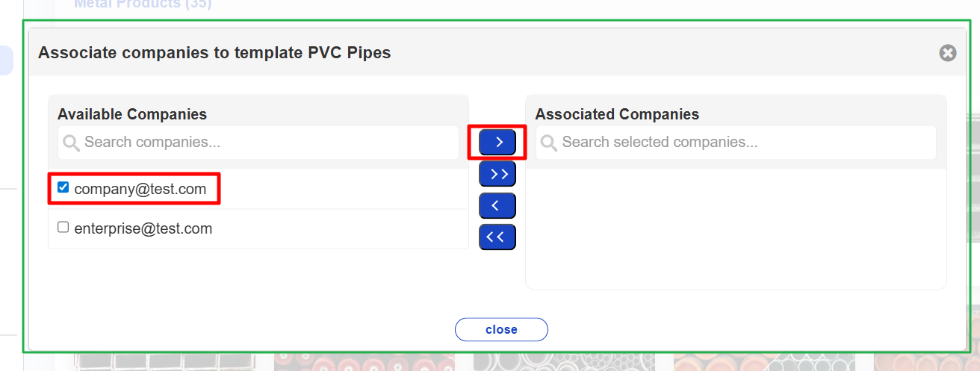Move selected company to Associated Companies
This screenshot has width=980, height=371.
click(x=497, y=141)
